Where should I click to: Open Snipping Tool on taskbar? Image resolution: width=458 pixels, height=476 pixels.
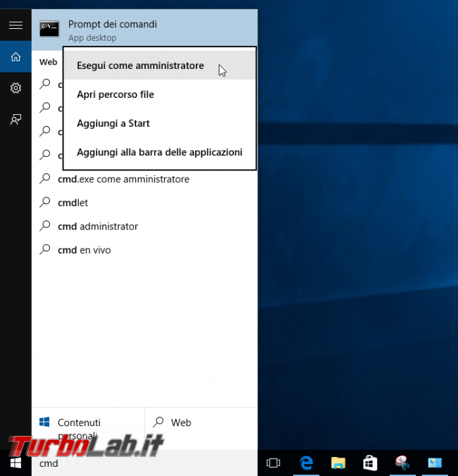pyautogui.click(x=402, y=463)
